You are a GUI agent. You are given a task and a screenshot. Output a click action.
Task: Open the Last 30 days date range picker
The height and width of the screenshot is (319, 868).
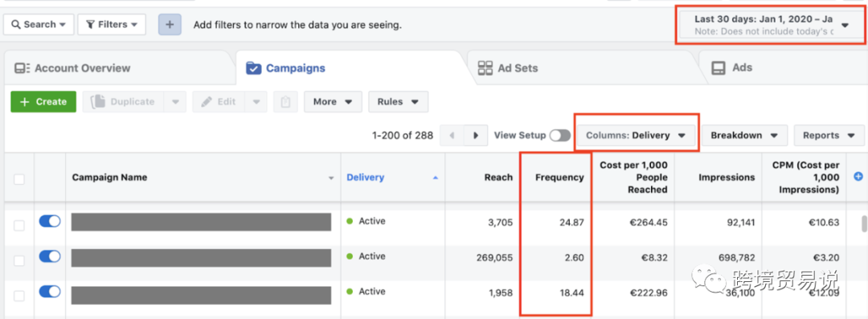[x=771, y=25]
